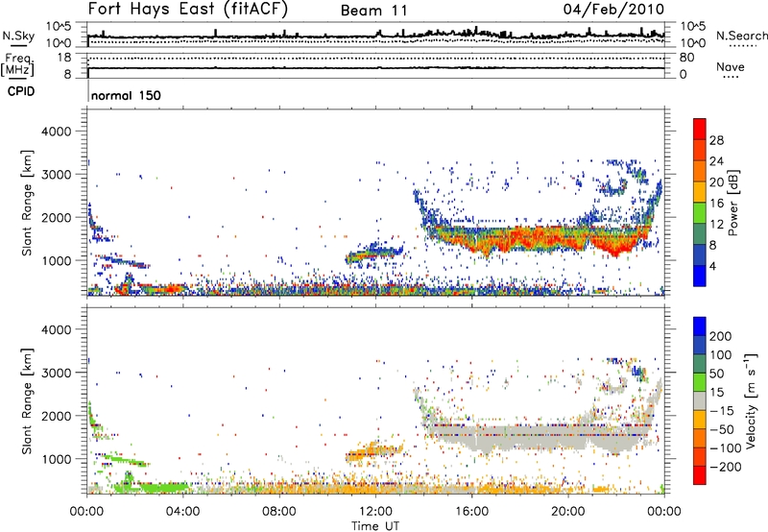Viewport: 768px width, 532px height.
Task: Click the '-200' velocity scale value
Action: 725,467
